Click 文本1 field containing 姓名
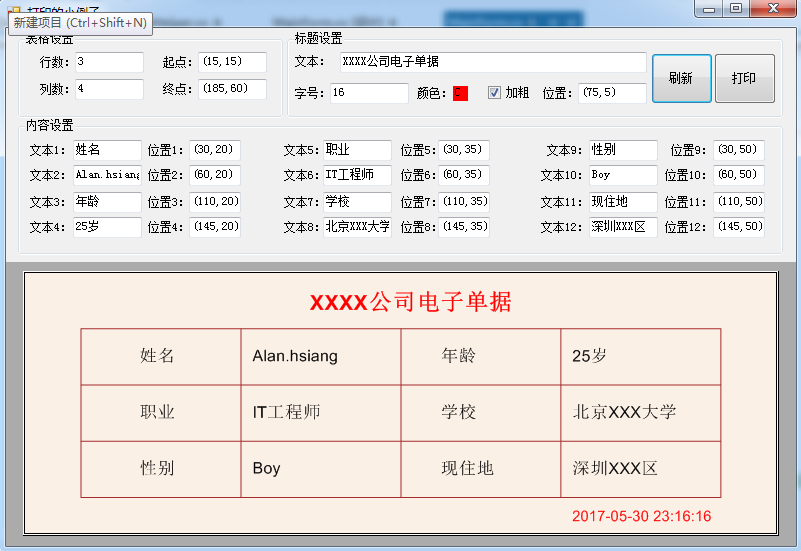 click(x=107, y=150)
